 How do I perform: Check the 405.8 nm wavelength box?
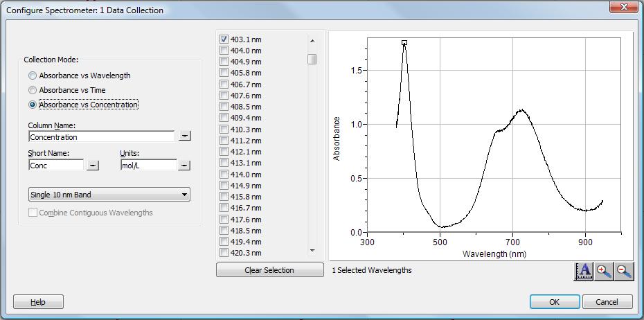point(224,73)
